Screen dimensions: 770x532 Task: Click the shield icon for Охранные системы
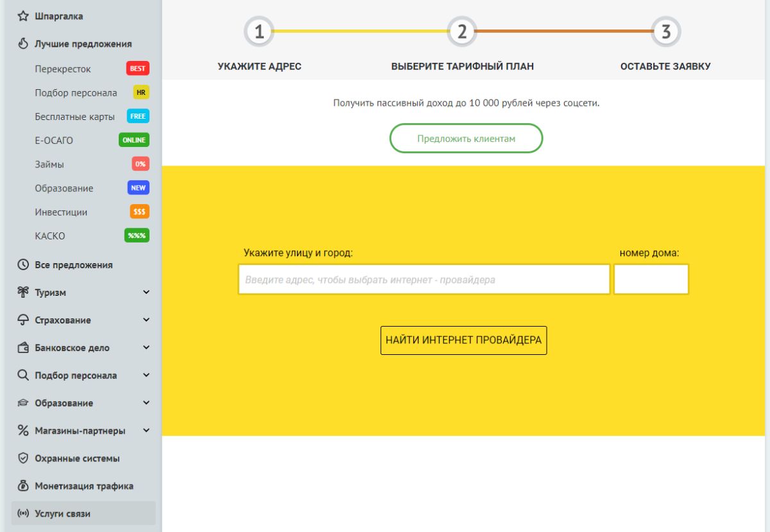[23, 458]
